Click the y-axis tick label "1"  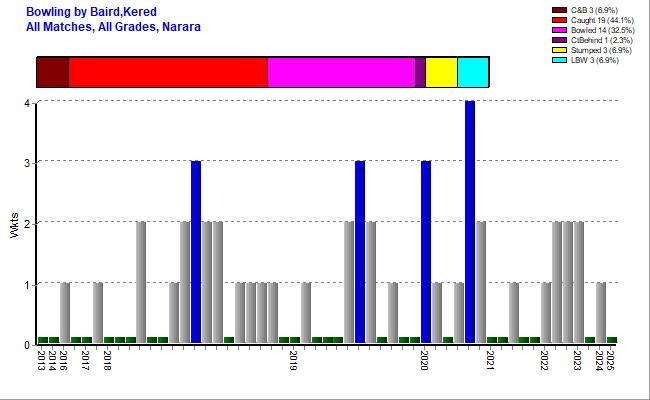coord(27,285)
